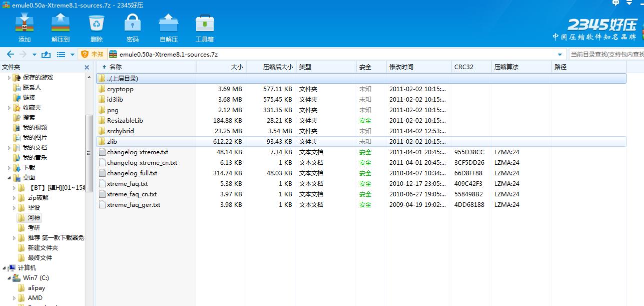Click the 添加 (Add) toolbar icon

[24, 23]
